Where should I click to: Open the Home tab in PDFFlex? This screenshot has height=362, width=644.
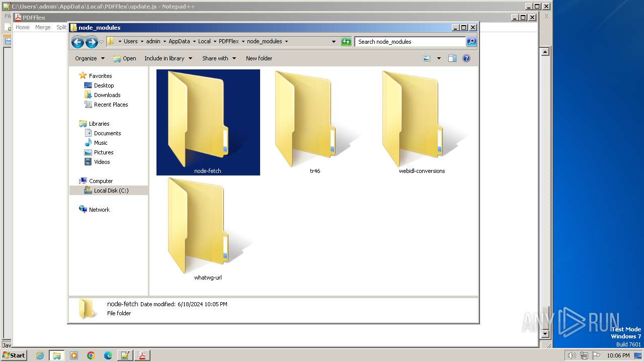coord(23,27)
